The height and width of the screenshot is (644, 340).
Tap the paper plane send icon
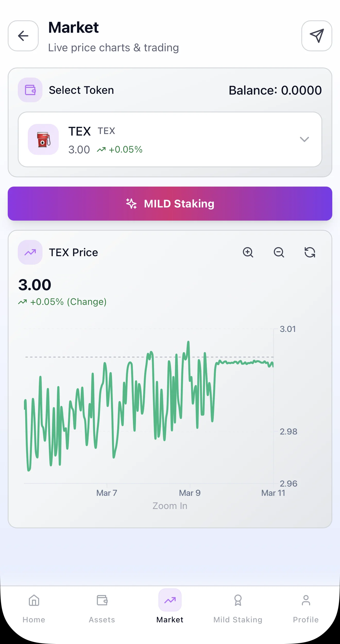coord(317,36)
